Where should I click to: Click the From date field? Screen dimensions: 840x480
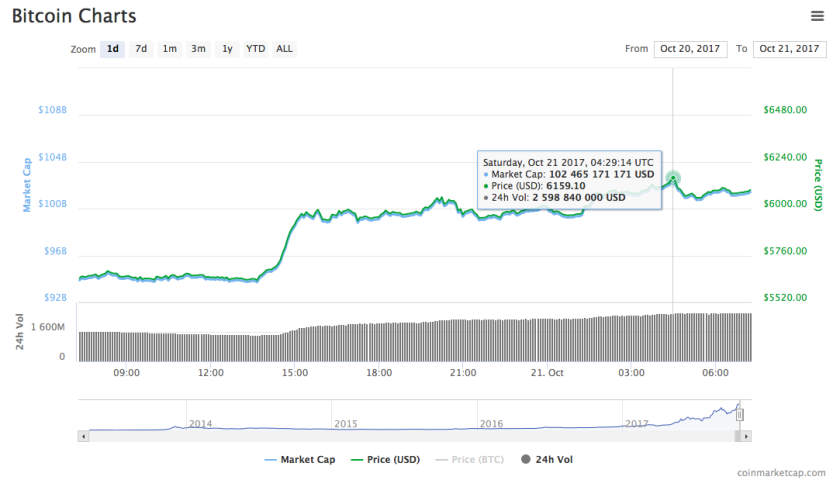(691, 49)
